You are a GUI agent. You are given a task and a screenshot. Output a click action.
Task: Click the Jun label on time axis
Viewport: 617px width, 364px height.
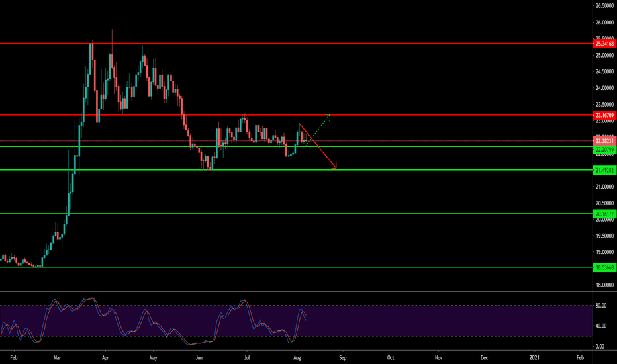coord(199,357)
